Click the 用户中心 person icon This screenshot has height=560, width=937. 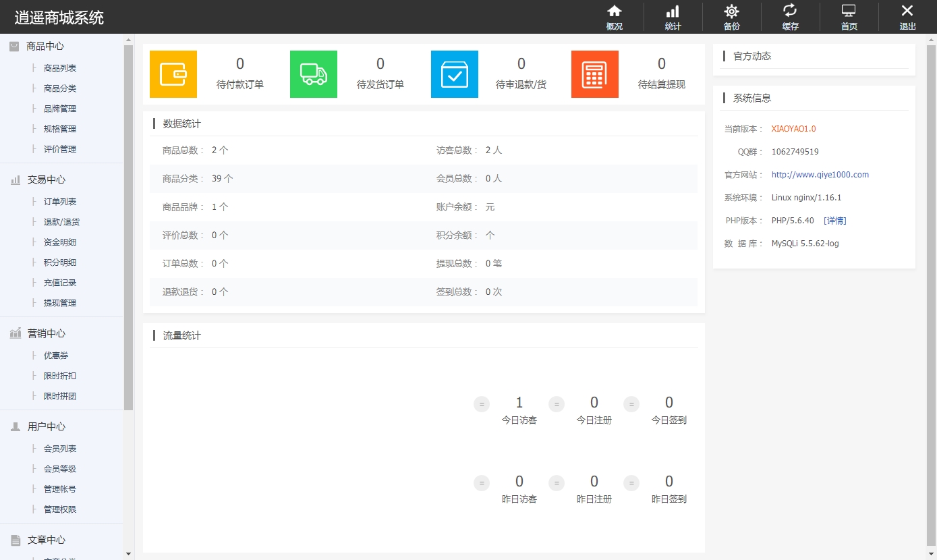click(x=15, y=426)
